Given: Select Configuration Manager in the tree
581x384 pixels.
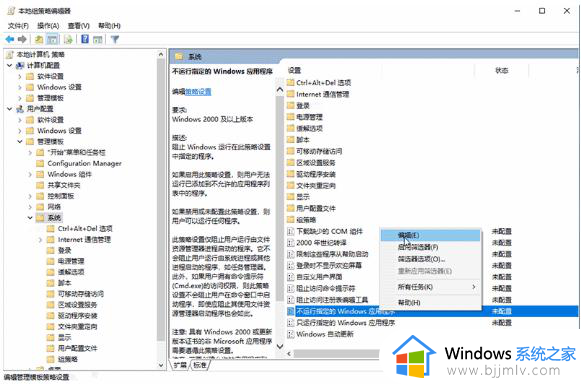Looking at the screenshot, I should (x=84, y=163).
